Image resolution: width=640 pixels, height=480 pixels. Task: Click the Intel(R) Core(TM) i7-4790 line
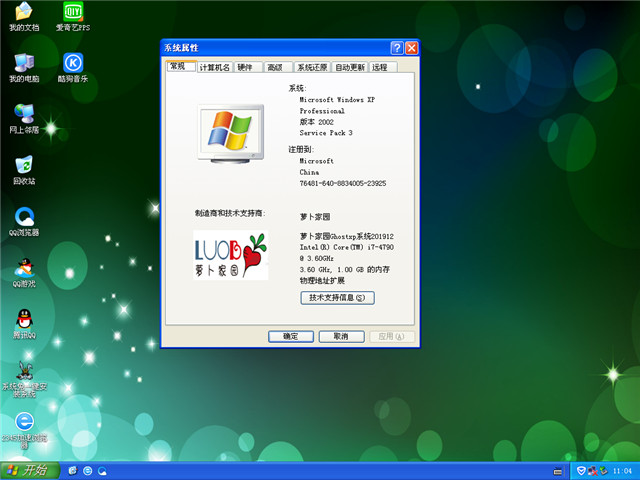[x=347, y=247]
